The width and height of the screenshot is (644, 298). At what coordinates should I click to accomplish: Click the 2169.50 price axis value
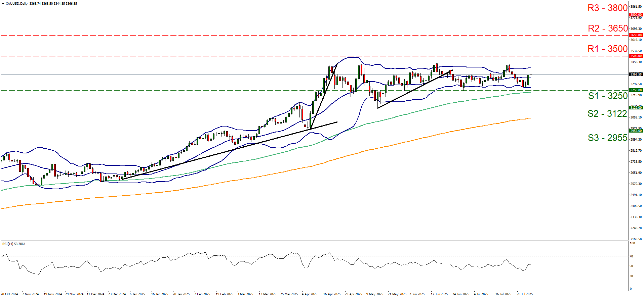636,239
